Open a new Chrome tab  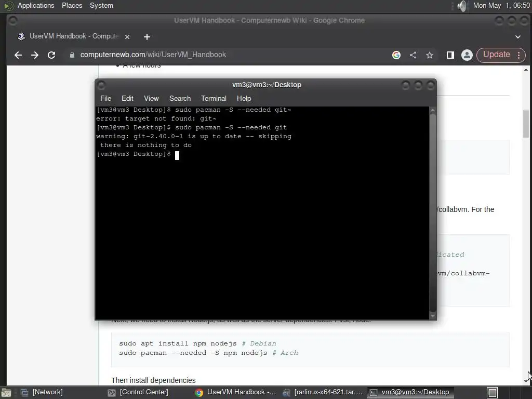[x=147, y=37]
